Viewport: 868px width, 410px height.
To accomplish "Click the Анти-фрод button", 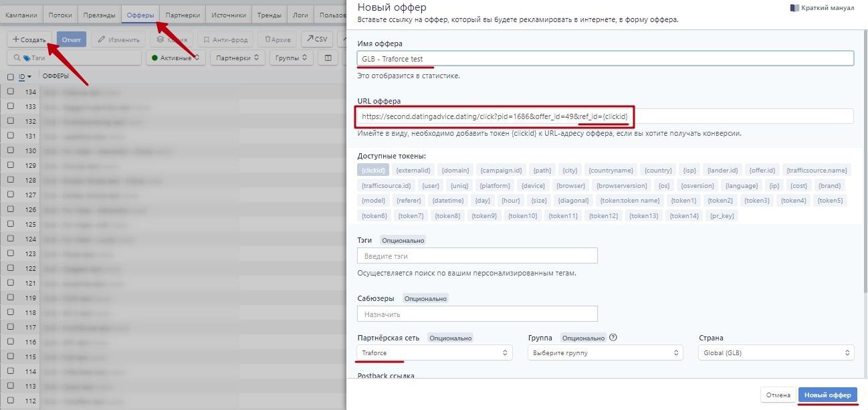I will 225,39.
